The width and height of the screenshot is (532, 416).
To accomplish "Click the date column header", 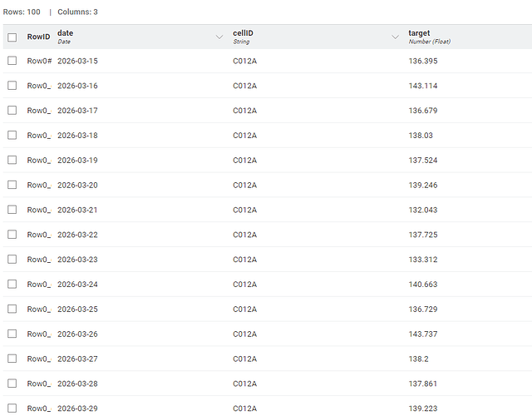I will [x=65, y=33].
